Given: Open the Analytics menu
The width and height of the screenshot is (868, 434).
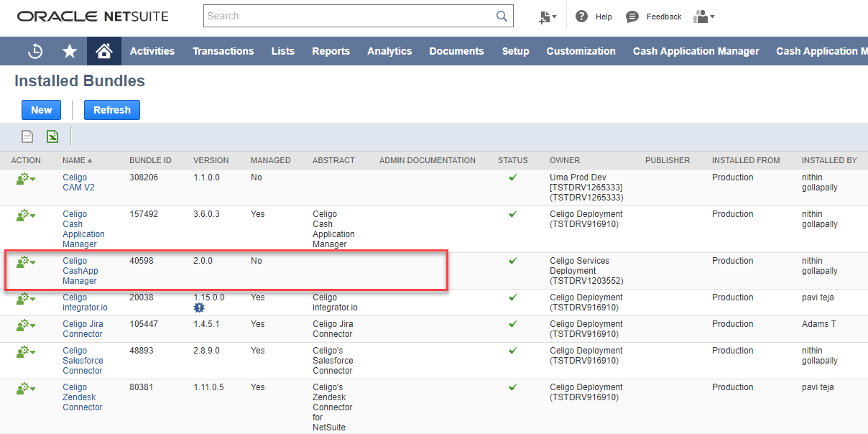Looking at the screenshot, I should pyautogui.click(x=389, y=51).
